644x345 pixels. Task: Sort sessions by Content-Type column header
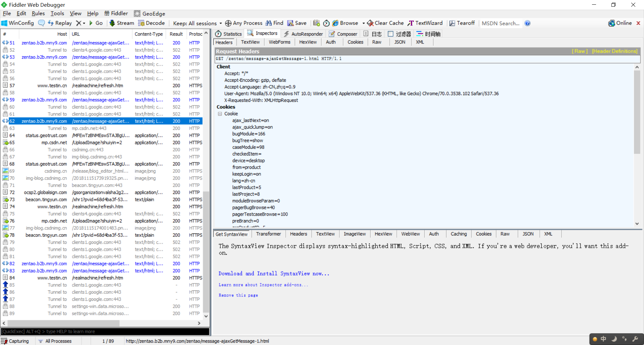[149, 34]
